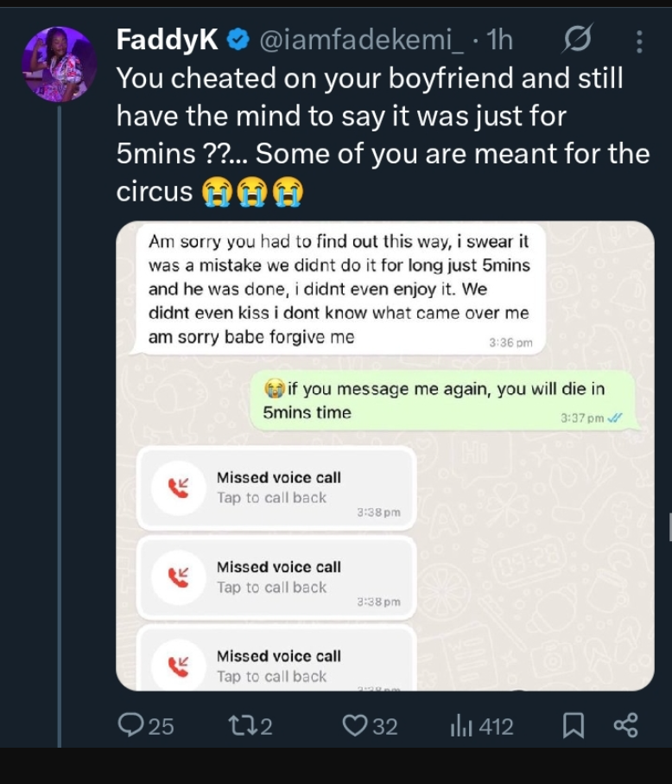Click the slashed-circle icon beside the timestamp
The height and width of the screenshot is (784, 672).
tap(576, 40)
